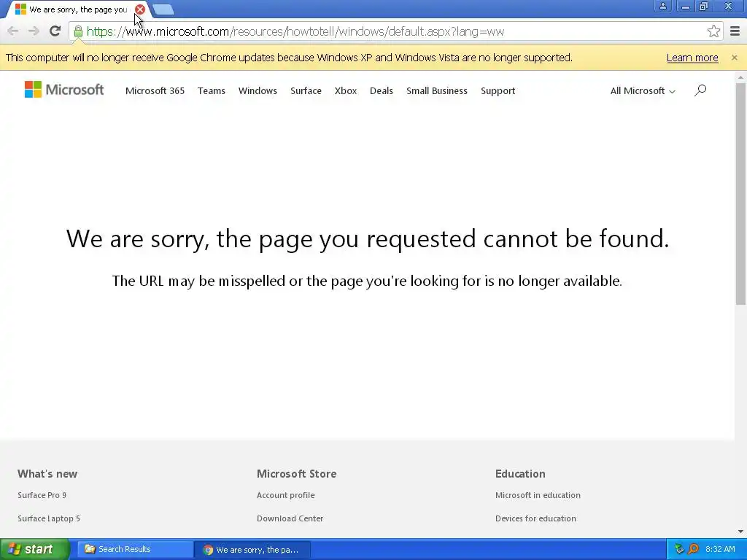Open the Xbox nav item
The width and height of the screenshot is (747, 560).
click(x=345, y=91)
